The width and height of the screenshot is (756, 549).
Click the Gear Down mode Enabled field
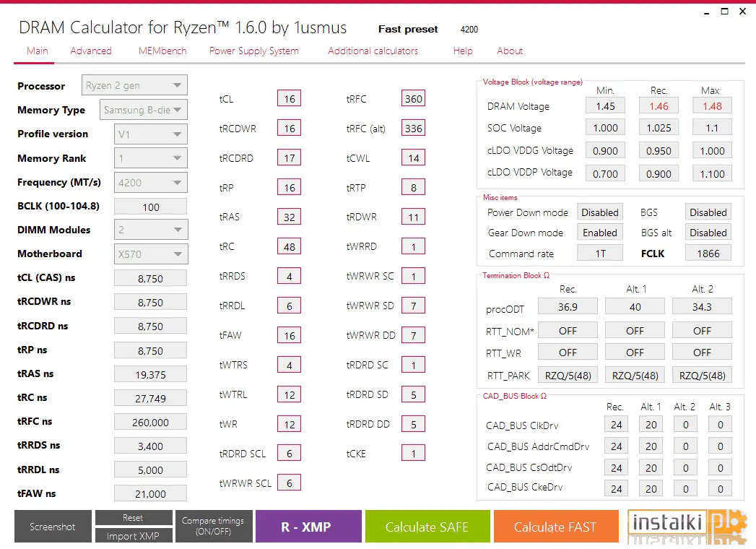(600, 233)
